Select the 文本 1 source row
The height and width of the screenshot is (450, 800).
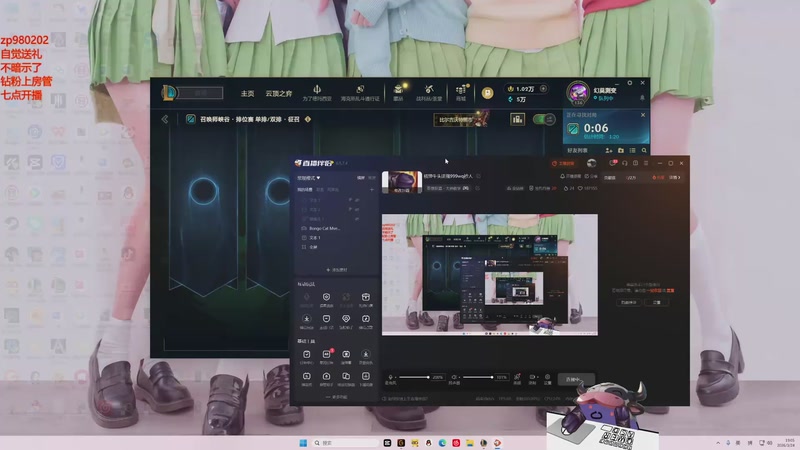coord(337,238)
